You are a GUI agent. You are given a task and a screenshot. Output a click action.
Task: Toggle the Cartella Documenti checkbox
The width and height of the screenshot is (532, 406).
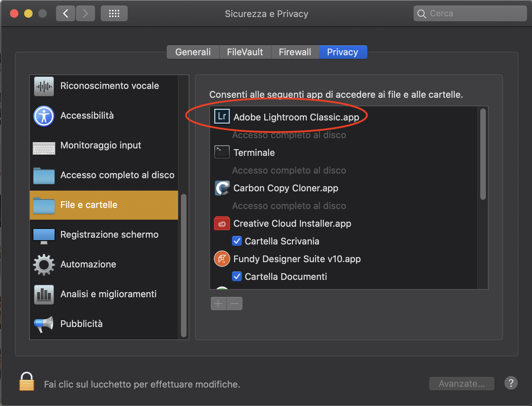coord(237,276)
